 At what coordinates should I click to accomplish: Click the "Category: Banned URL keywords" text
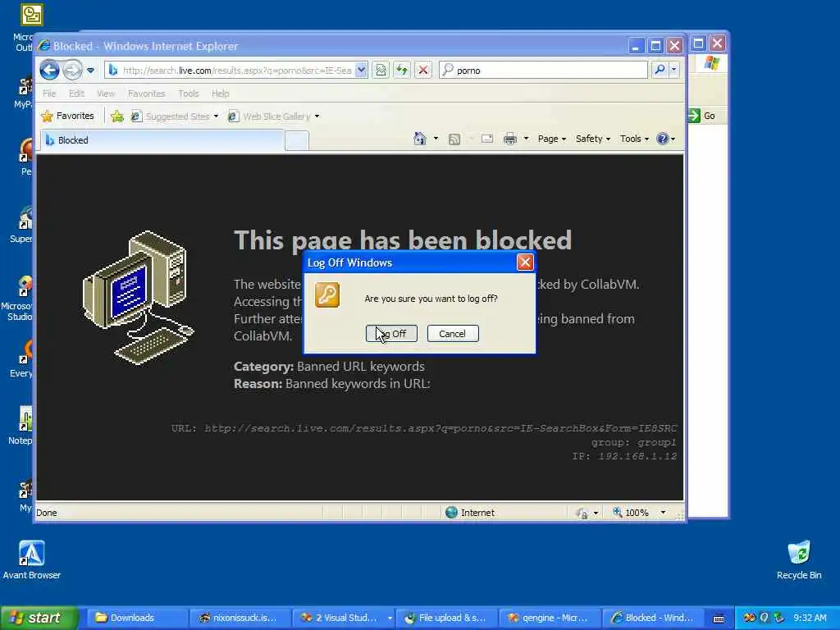329,367
